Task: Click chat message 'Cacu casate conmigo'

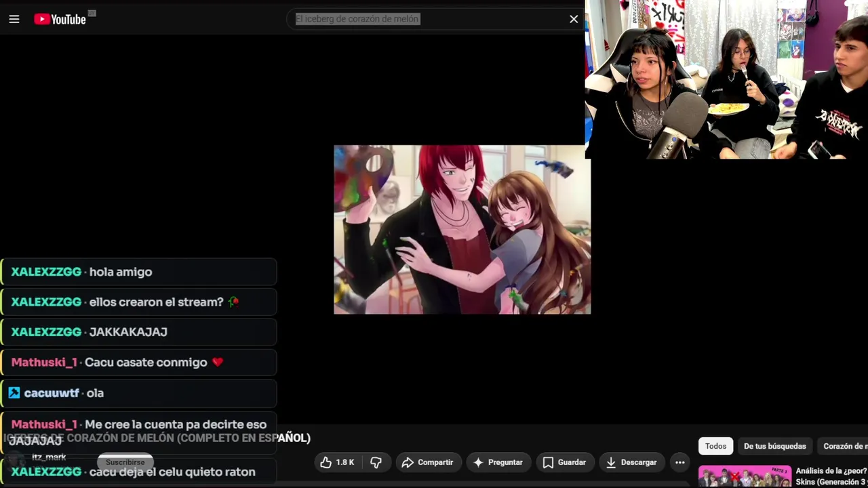Action: pyautogui.click(x=146, y=363)
